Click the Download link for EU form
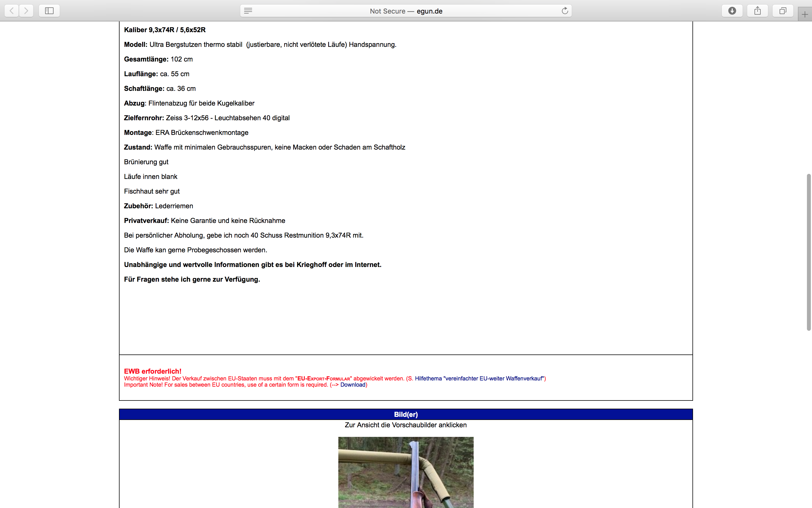The image size is (812, 508). tap(353, 385)
